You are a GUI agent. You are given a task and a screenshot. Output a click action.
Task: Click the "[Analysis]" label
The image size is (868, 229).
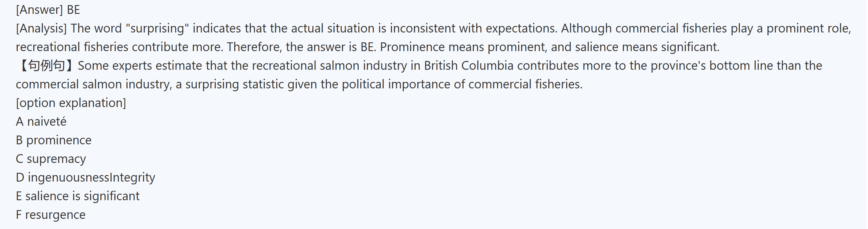click(41, 28)
